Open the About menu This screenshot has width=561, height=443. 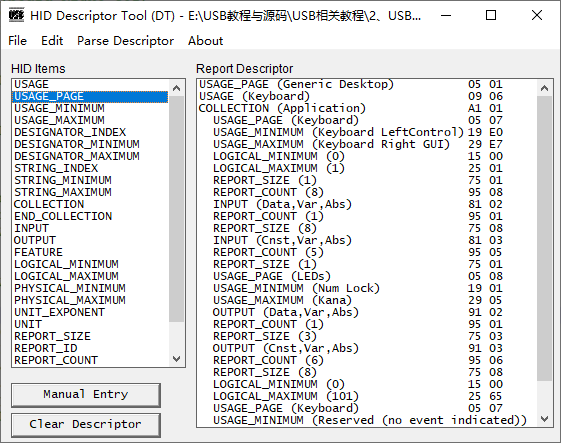205,41
